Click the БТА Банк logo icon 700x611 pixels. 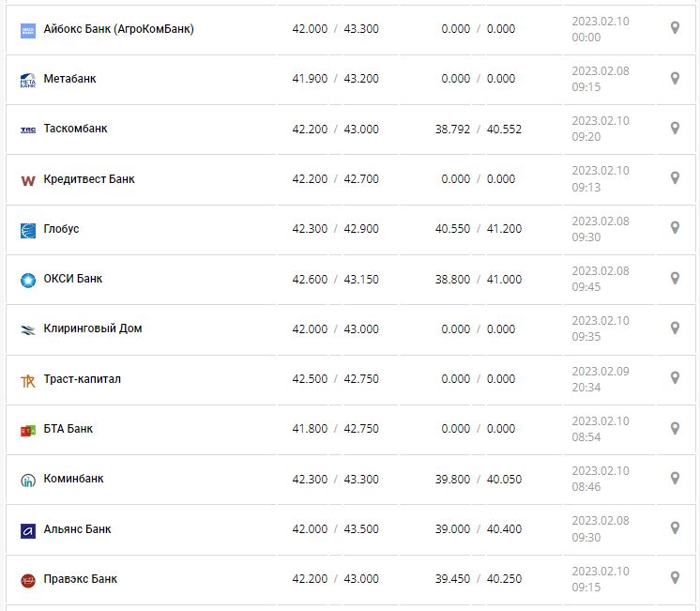coord(28,430)
